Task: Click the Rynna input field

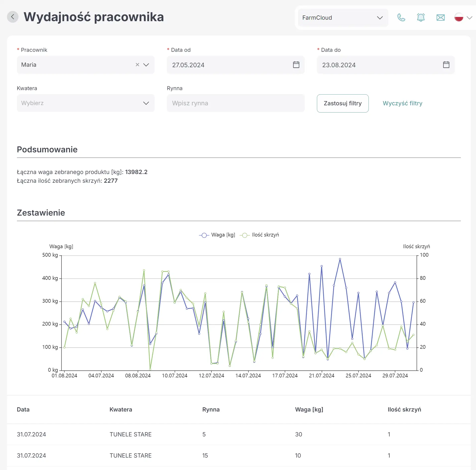Action: point(236,103)
